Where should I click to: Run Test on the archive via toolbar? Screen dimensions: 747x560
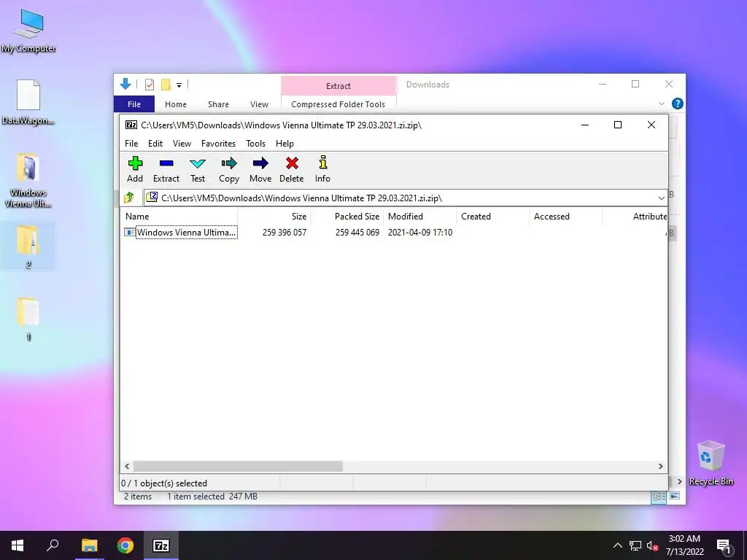[197, 169]
